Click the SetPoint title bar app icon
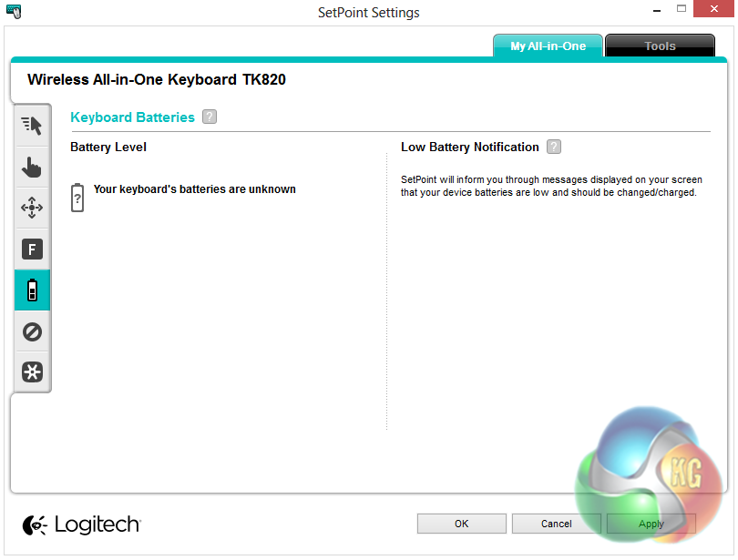This screenshot has width=738, height=560. coord(14,11)
